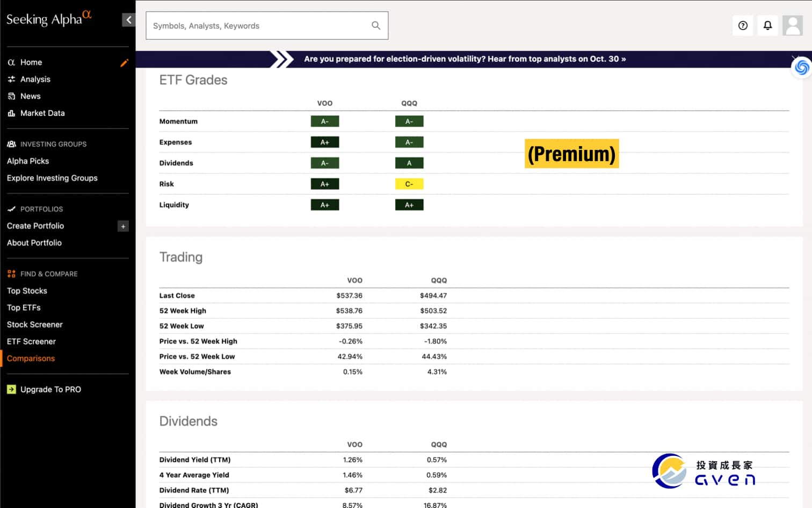Viewport: 812px width, 508px height.
Task: Click the search magnifier icon
Action: (x=376, y=25)
